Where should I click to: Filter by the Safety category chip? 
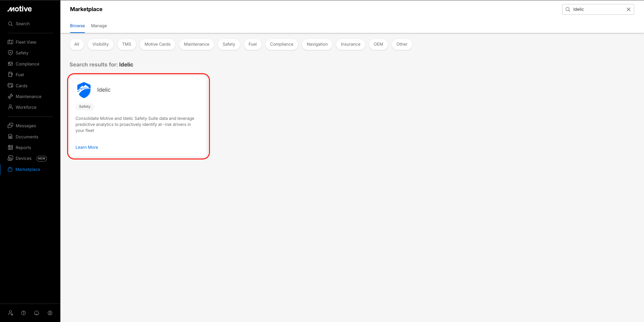229,44
